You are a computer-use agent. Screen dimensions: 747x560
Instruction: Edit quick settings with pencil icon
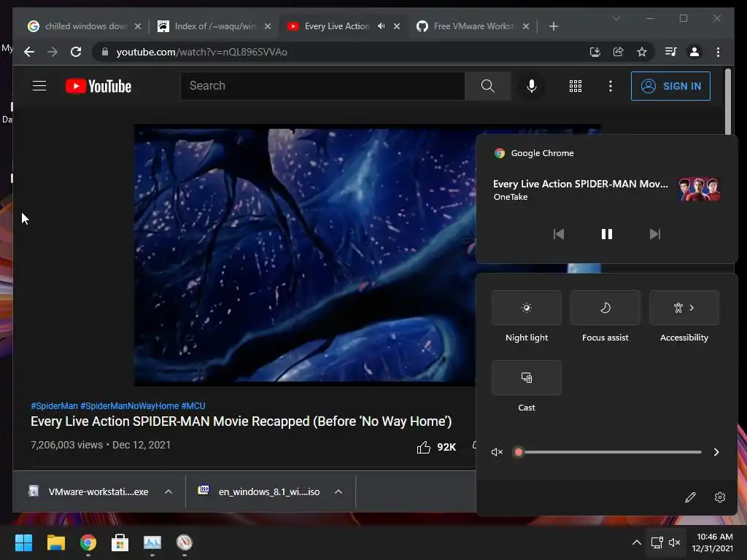pos(690,497)
